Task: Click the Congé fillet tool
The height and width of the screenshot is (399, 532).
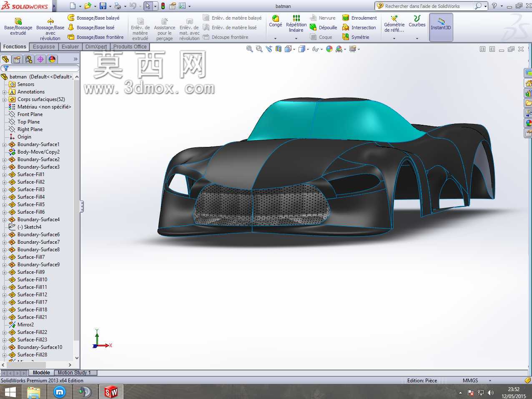Action: pyautogui.click(x=276, y=21)
